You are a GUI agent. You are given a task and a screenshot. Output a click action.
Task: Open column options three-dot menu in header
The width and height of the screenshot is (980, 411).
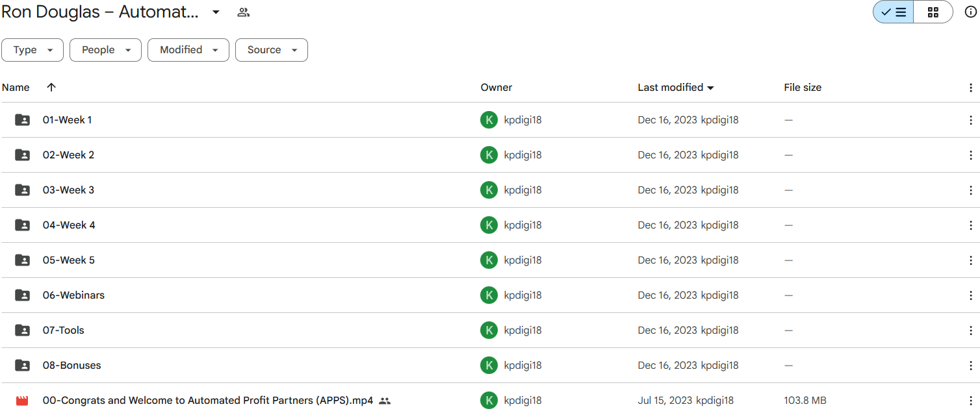tap(970, 88)
